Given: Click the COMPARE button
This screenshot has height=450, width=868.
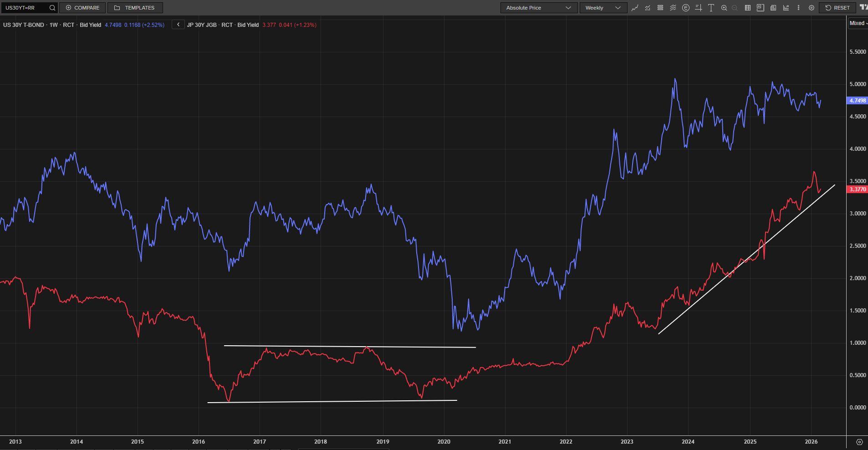Looking at the screenshot, I should pyautogui.click(x=82, y=8).
